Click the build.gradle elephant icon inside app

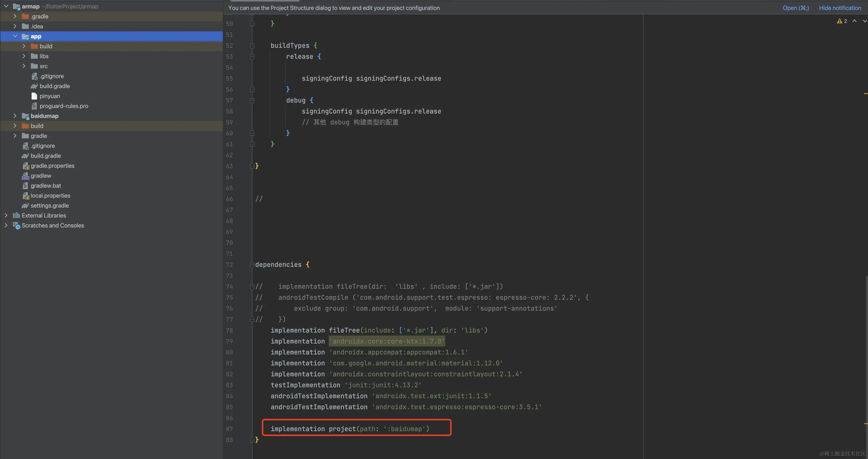[34, 86]
